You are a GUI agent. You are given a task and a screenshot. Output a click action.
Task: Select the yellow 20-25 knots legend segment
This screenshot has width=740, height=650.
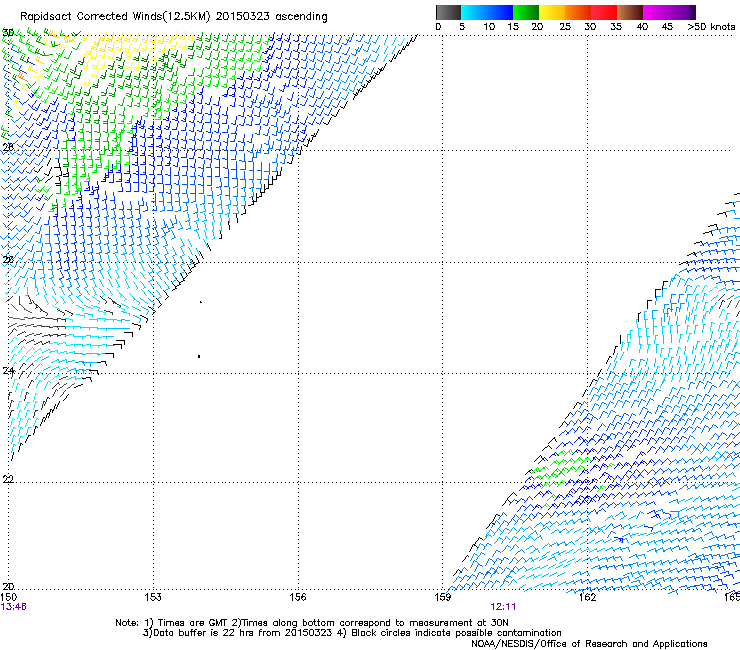552,12
